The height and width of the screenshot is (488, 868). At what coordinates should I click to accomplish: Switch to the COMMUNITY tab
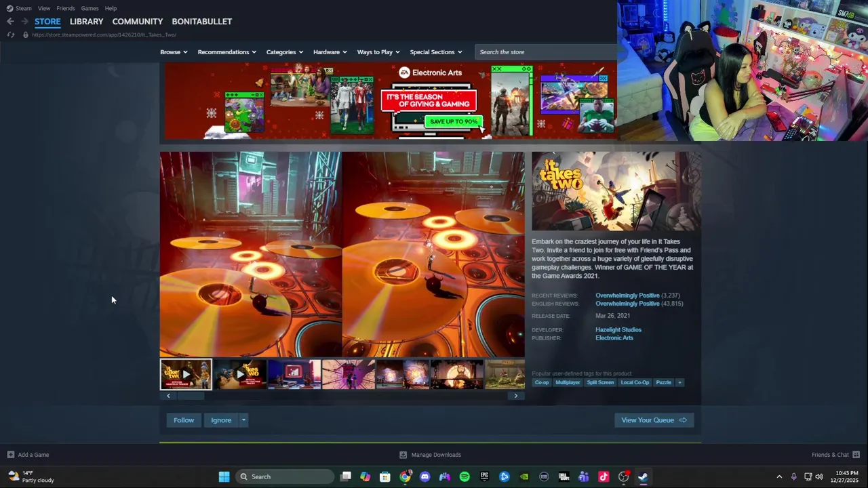click(138, 22)
